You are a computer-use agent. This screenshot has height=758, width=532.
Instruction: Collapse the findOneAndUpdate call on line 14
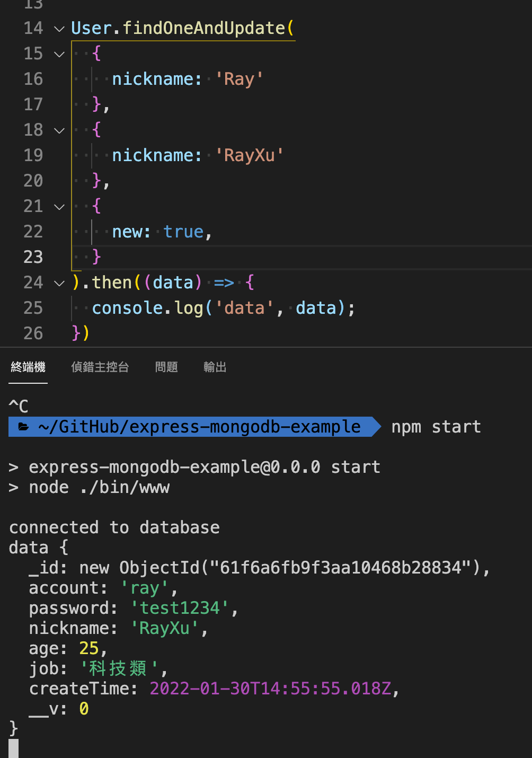pyautogui.click(x=59, y=29)
